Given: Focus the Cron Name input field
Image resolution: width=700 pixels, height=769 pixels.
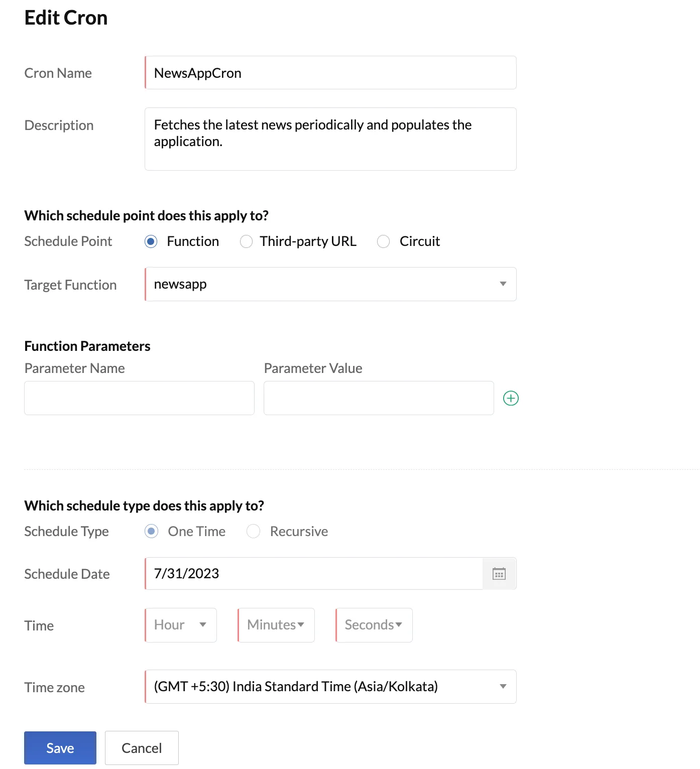Looking at the screenshot, I should click(x=330, y=73).
